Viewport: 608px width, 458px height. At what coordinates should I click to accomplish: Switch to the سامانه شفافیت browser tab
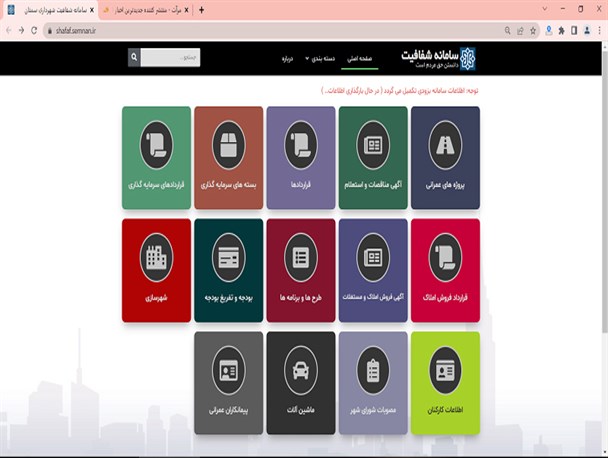[x=50, y=10]
